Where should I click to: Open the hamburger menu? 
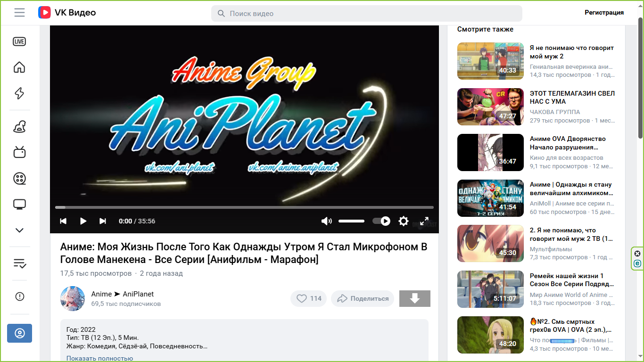19,13
